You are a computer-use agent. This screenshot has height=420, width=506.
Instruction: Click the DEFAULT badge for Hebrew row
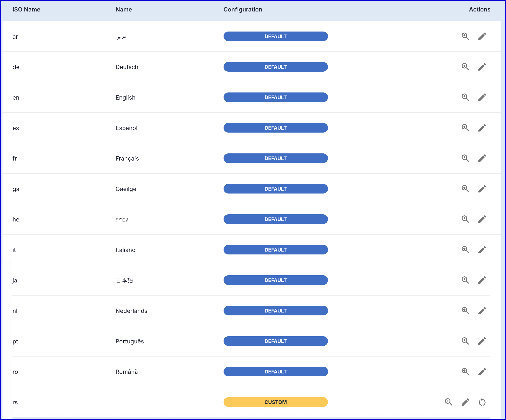[275, 219]
